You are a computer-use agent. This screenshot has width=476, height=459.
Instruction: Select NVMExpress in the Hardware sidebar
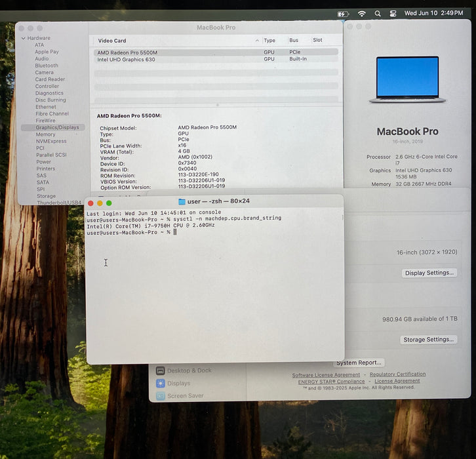[x=51, y=141]
